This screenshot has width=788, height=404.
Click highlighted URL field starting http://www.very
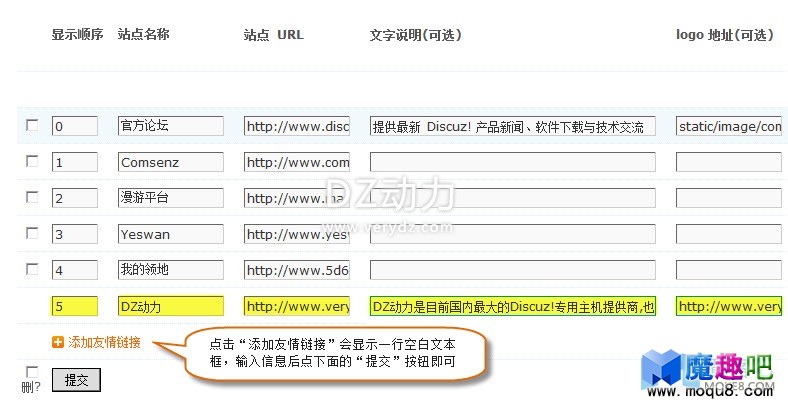tap(297, 306)
